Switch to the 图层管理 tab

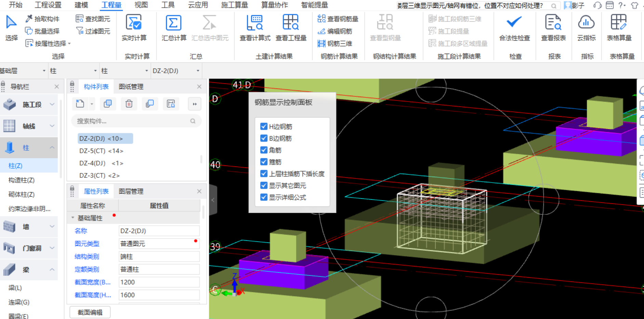[131, 191]
